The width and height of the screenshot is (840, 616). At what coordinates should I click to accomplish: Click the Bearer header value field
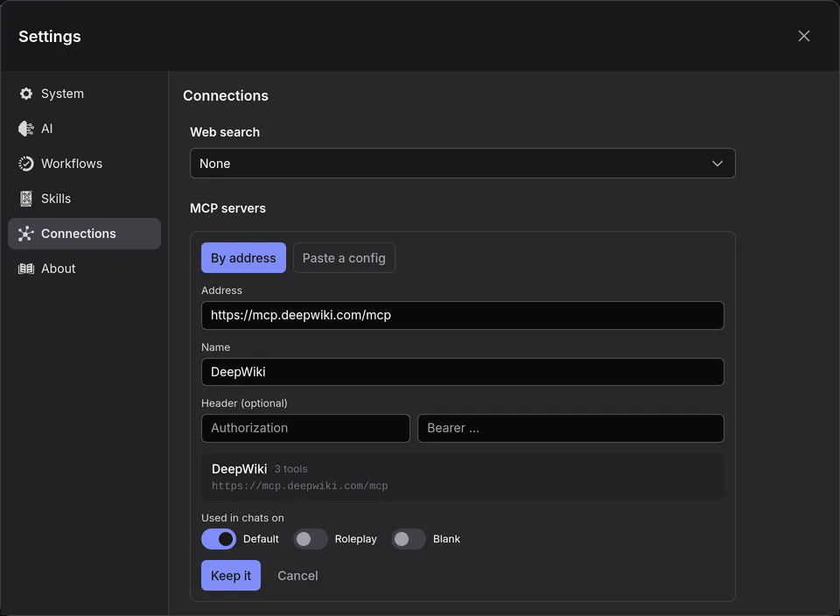click(x=570, y=428)
